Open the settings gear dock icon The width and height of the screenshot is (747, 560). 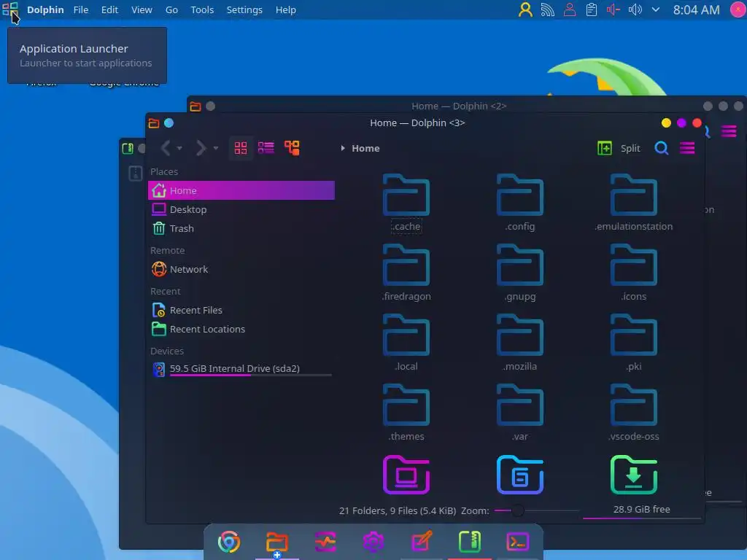click(373, 542)
